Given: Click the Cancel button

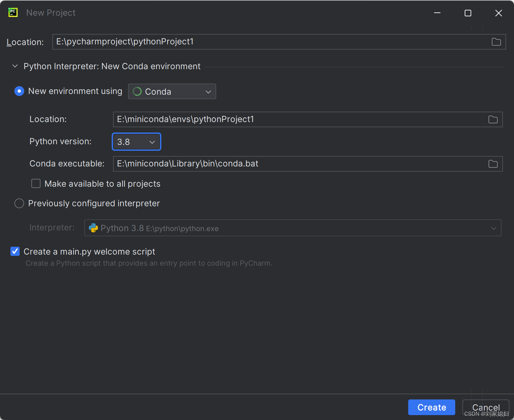Looking at the screenshot, I should pos(486,407).
